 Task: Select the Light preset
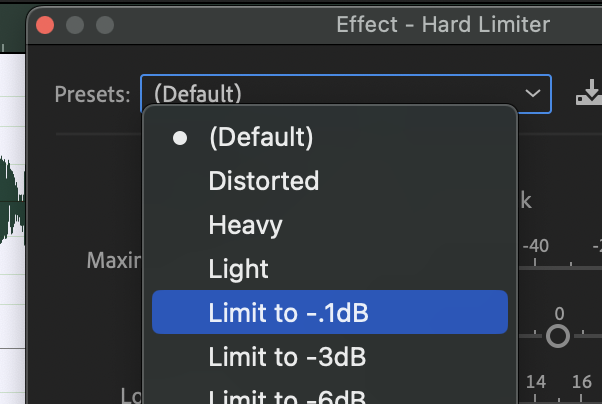click(238, 269)
